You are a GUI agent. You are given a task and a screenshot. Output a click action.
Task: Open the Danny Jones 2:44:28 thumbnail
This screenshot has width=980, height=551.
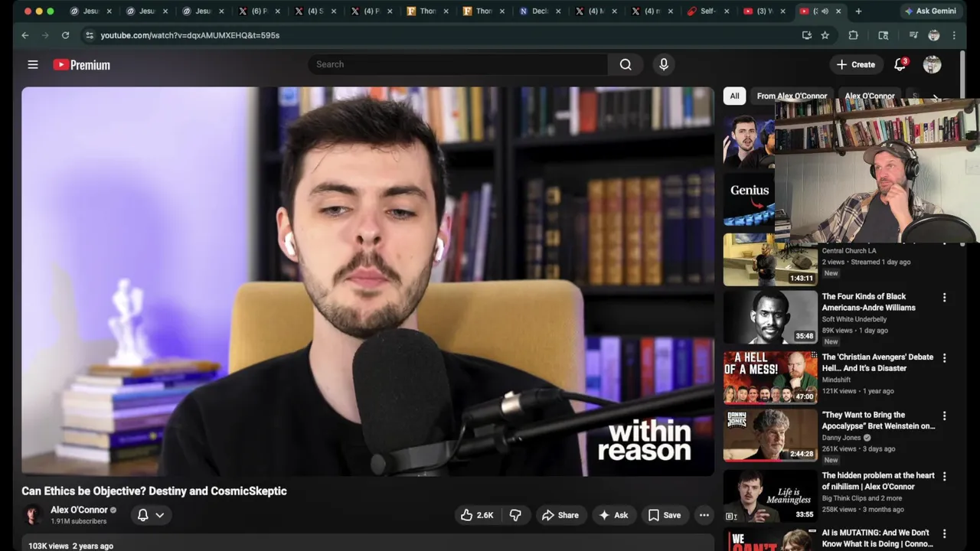(770, 435)
